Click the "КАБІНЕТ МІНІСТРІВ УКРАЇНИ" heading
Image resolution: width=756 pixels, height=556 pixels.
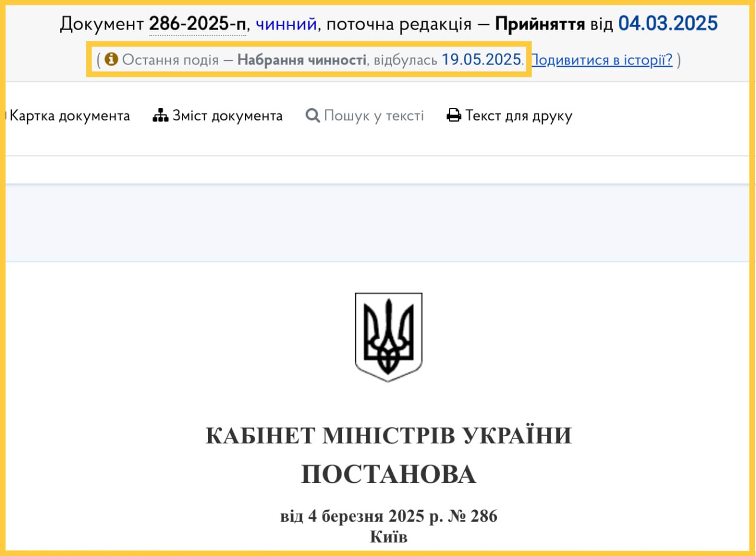click(389, 436)
